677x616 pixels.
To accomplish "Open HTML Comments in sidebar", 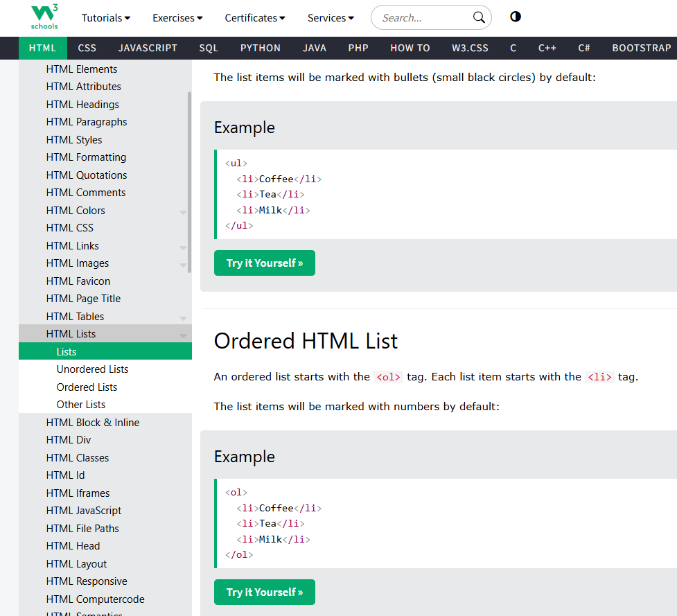I will coord(105,193).
